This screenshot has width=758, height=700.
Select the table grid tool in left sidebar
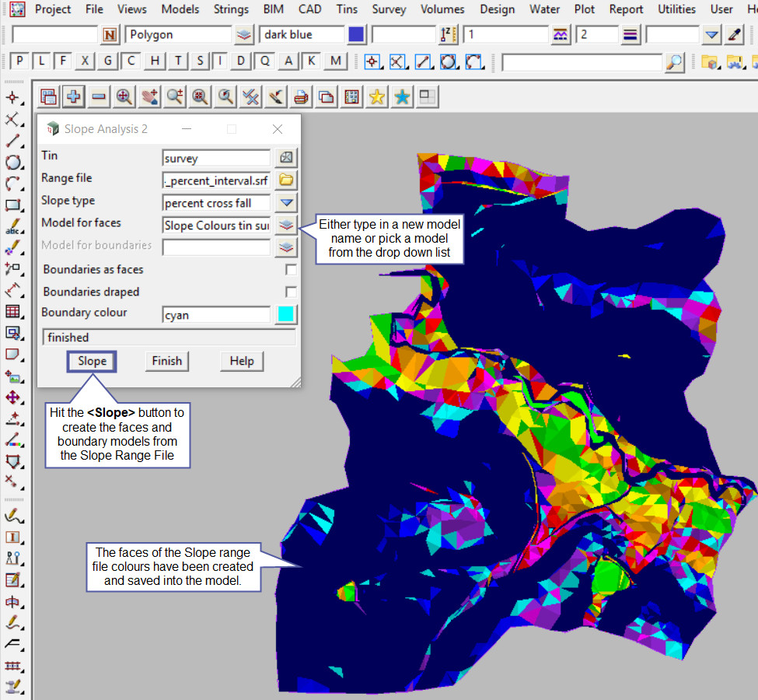(12, 312)
